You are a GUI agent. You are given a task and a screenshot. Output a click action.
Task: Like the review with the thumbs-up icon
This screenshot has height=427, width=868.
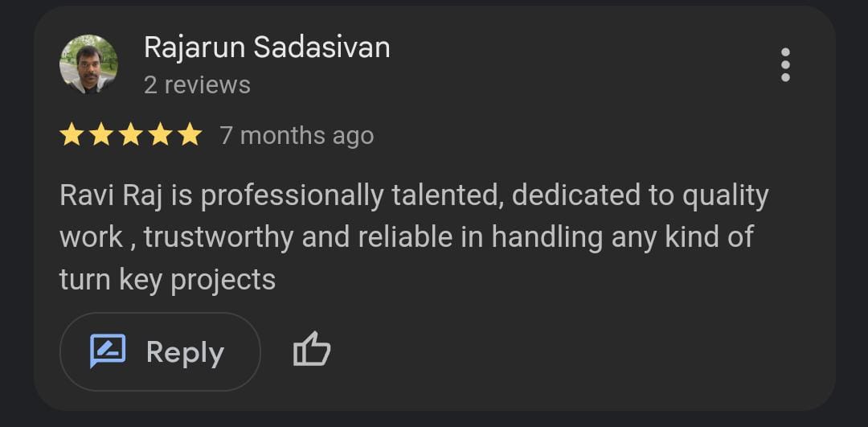pos(312,350)
